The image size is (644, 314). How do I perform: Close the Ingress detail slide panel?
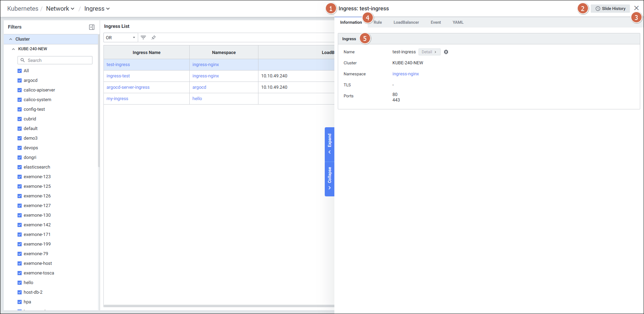pos(636,8)
